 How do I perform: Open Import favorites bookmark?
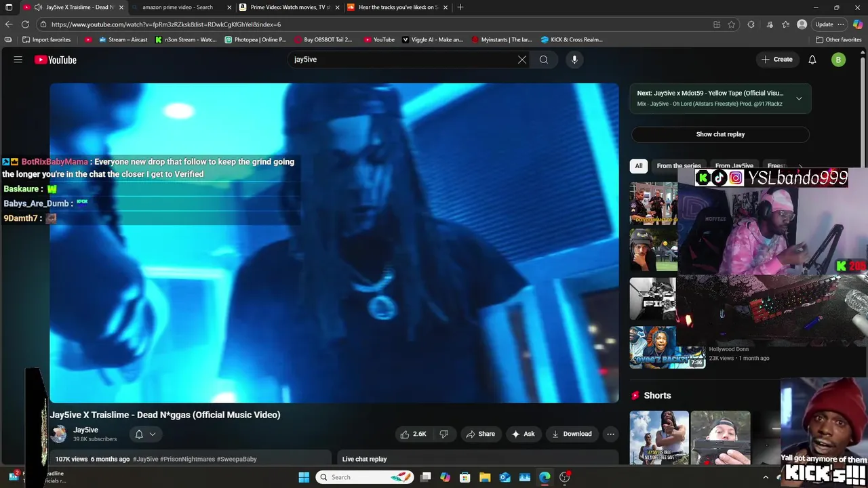click(46, 40)
